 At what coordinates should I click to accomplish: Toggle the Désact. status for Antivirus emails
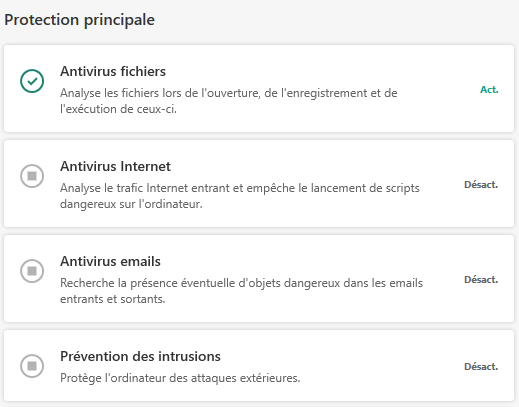pyautogui.click(x=481, y=280)
